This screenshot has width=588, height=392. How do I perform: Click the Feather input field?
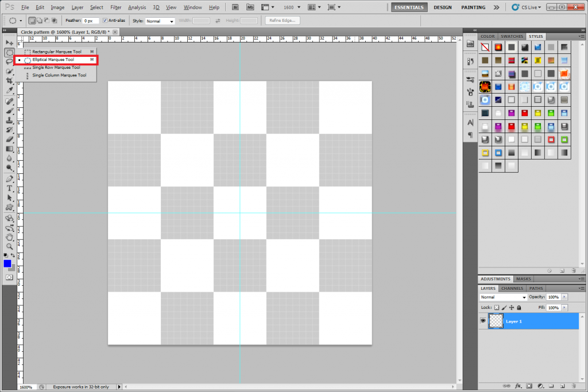(91, 21)
